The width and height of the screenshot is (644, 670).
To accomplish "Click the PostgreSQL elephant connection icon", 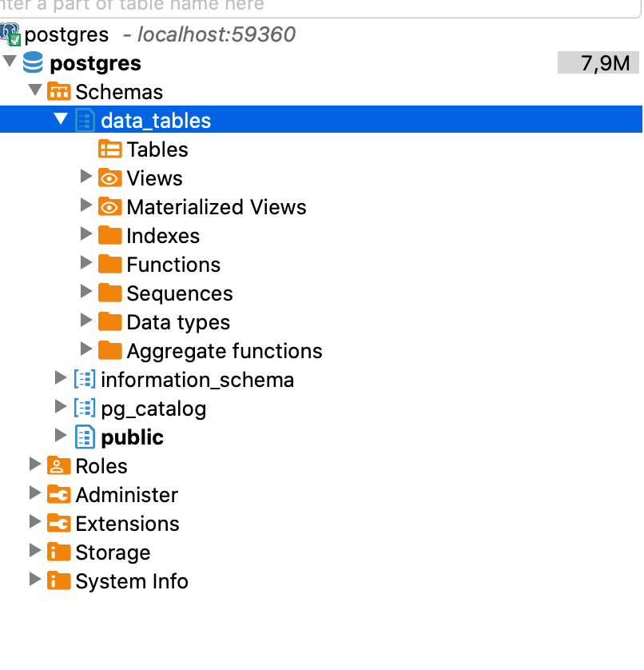I will pyautogui.click(x=10, y=34).
